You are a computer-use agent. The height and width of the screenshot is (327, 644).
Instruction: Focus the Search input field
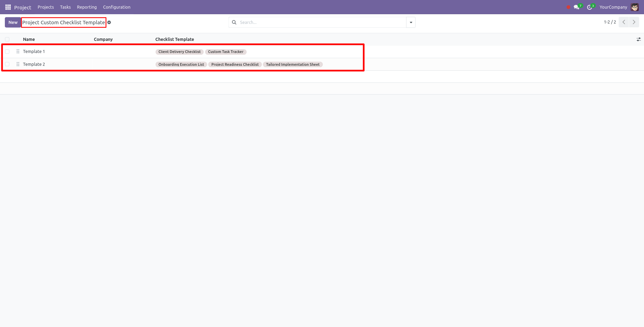tap(321, 22)
